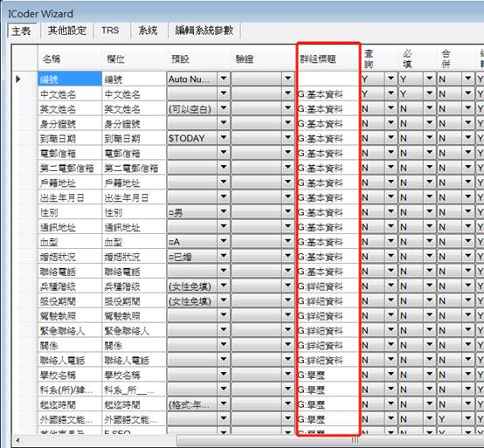
Task: Switch to the TRS tab
Action: click(x=110, y=31)
